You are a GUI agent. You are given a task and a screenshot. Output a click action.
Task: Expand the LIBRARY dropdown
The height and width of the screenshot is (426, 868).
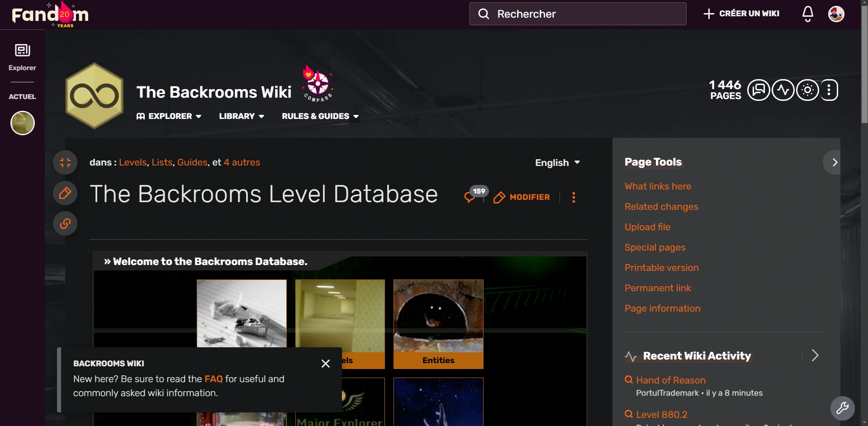coord(241,116)
